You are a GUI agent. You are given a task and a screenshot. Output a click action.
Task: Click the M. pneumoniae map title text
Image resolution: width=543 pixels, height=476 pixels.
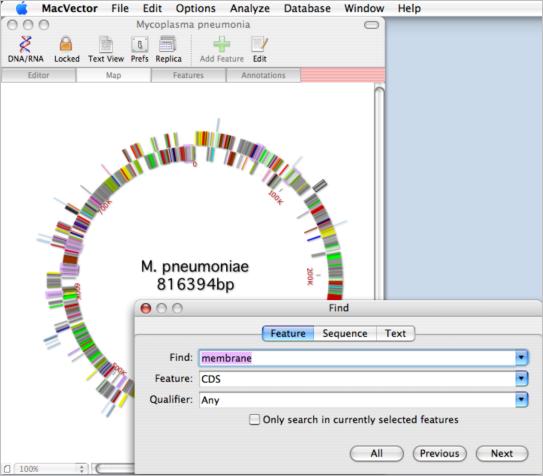pyautogui.click(x=195, y=267)
